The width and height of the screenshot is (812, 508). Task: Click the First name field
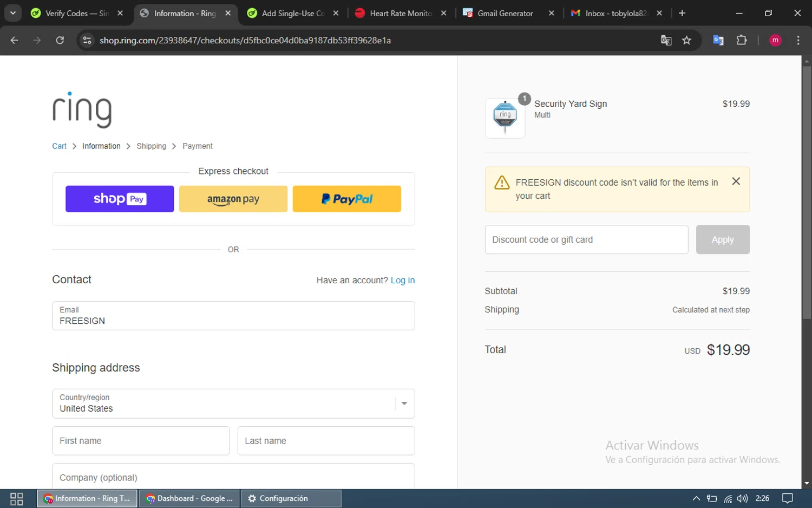click(141, 441)
